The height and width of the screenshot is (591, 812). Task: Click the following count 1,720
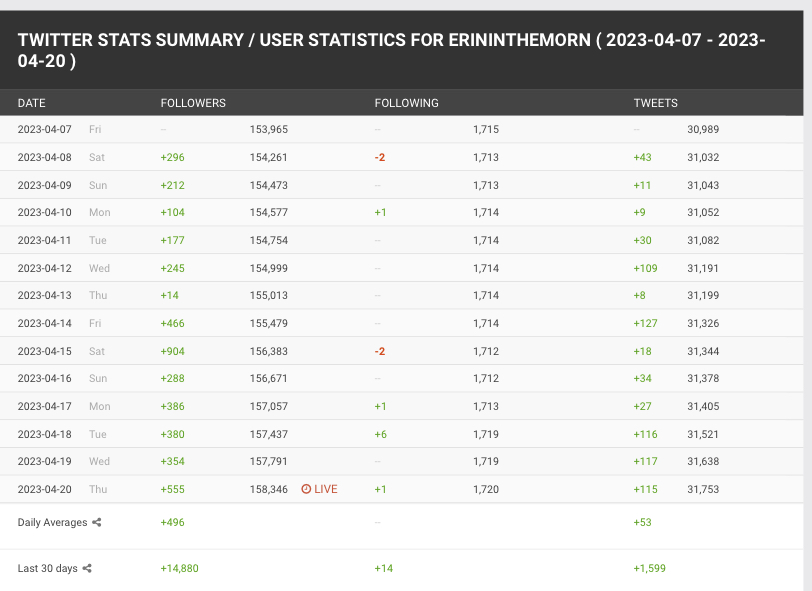point(486,489)
